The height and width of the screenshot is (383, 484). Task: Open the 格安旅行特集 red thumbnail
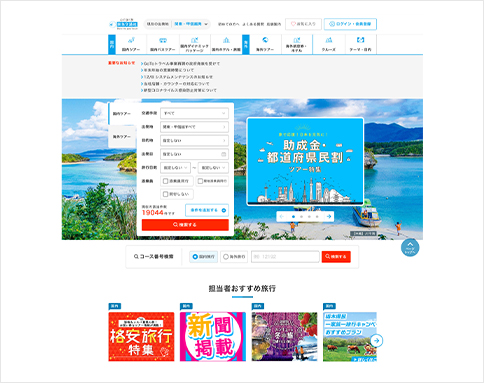coord(141,337)
